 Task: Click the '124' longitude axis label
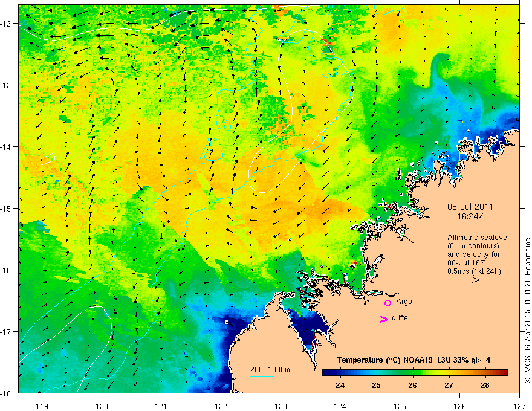(x=340, y=406)
